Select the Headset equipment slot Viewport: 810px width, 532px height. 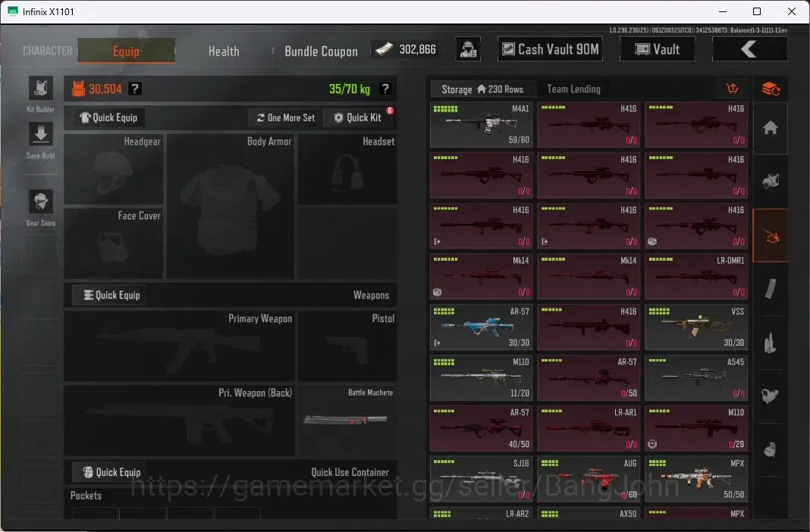347,169
